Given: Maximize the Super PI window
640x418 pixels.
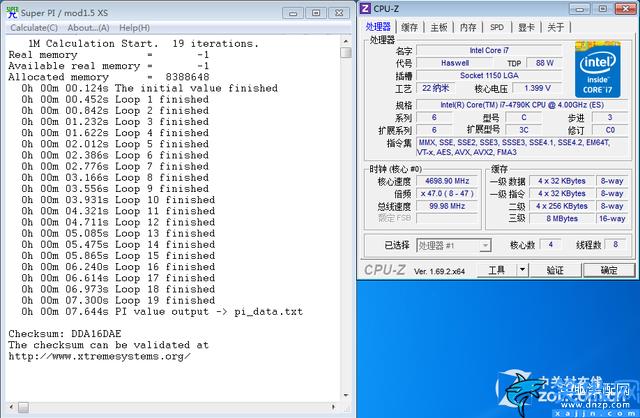Looking at the screenshot, I should (316, 13).
